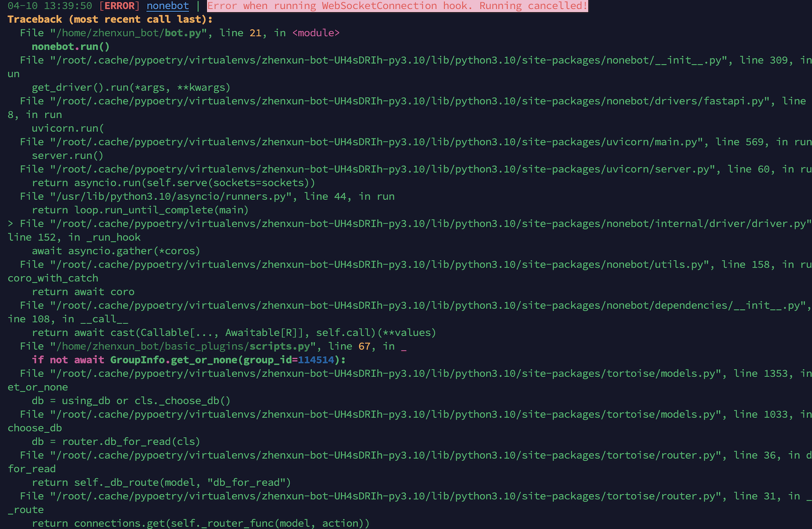The height and width of the screenshot is (529, 812).
Task: Click 'db = router.db_for_read(cls)' line
Action: pyautogui.click(x=116, y=442)
